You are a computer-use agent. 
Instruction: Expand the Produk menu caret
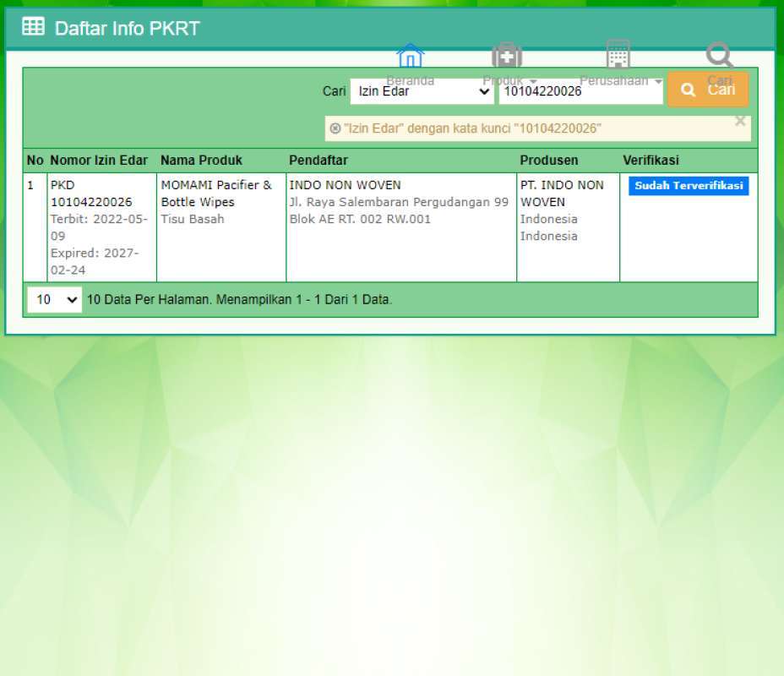[533, 82]
